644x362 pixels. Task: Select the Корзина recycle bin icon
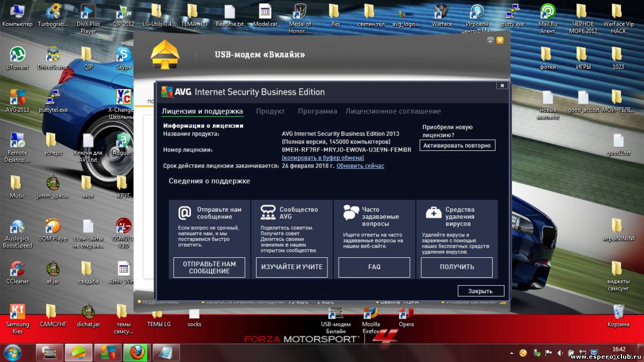(x=618, y=315)
